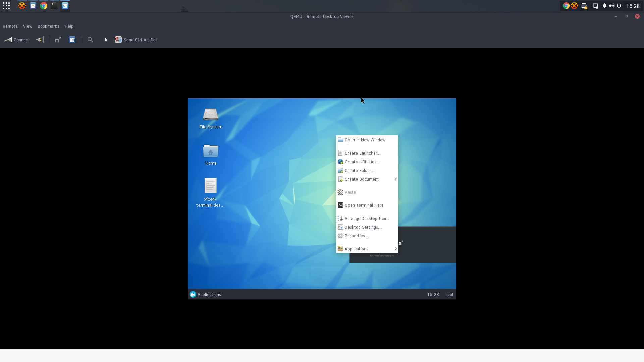This screenshot has height=362, width=644.
Task: Open the app grid launcher in the top panel
Action: [x=6, y=6]
